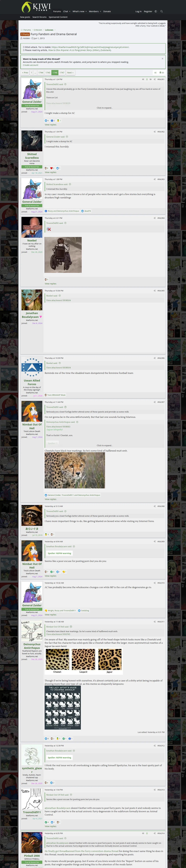
Task: Expand the Deinonychus quote in post #34,907
Action: pyautogui.click(x=104, y=445)
